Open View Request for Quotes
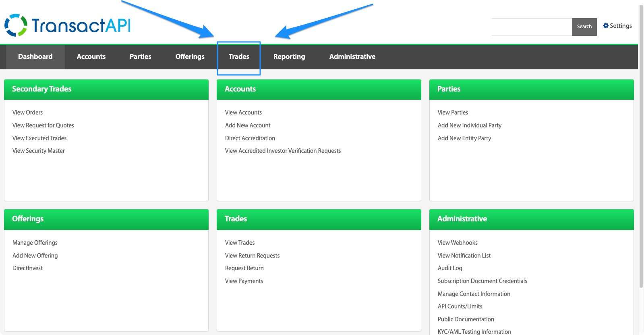This screenshot has width=644, height=335. pyautogui.click(x=43, y=125)
